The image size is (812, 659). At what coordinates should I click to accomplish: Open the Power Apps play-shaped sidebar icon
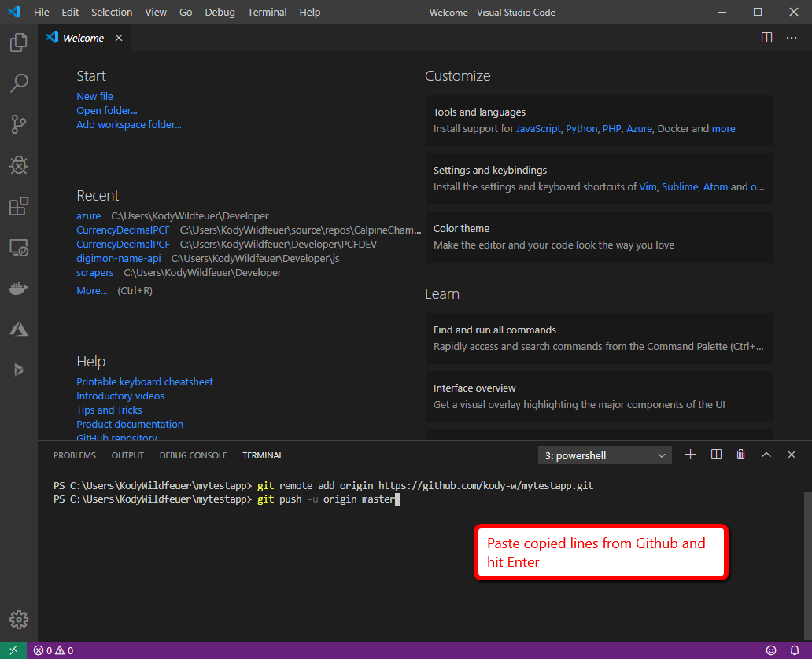point(19,370)
